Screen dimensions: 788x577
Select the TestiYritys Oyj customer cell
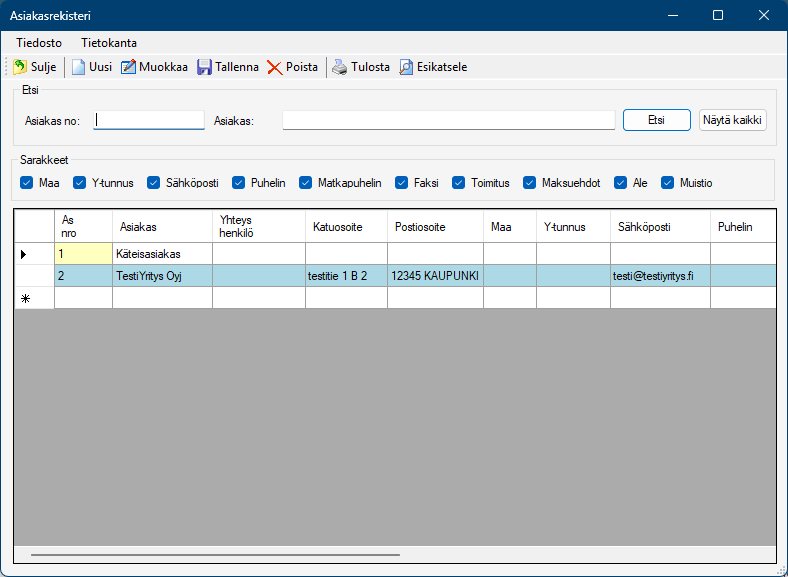pos(161,276)
